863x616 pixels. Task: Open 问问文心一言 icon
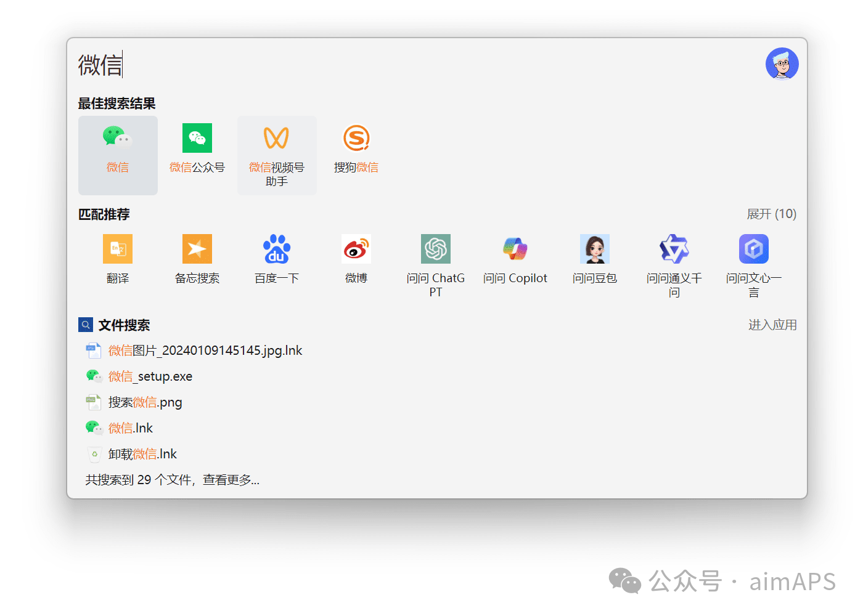point(754,249)
